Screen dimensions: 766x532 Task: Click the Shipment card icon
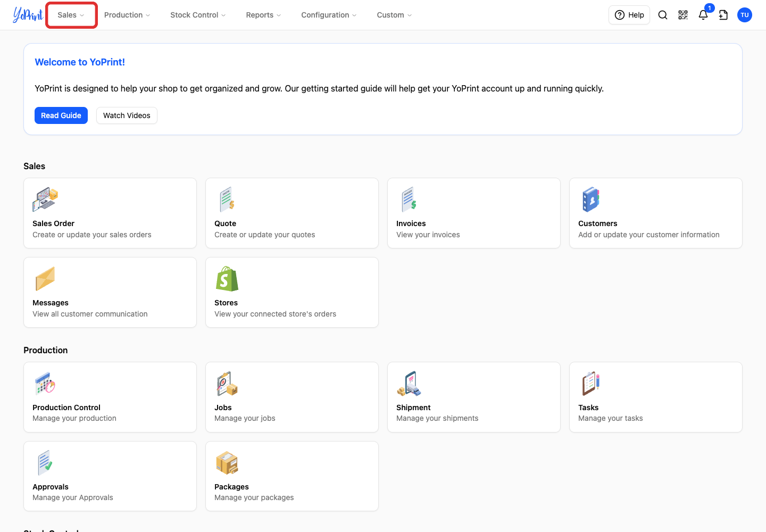pos(409,384)
